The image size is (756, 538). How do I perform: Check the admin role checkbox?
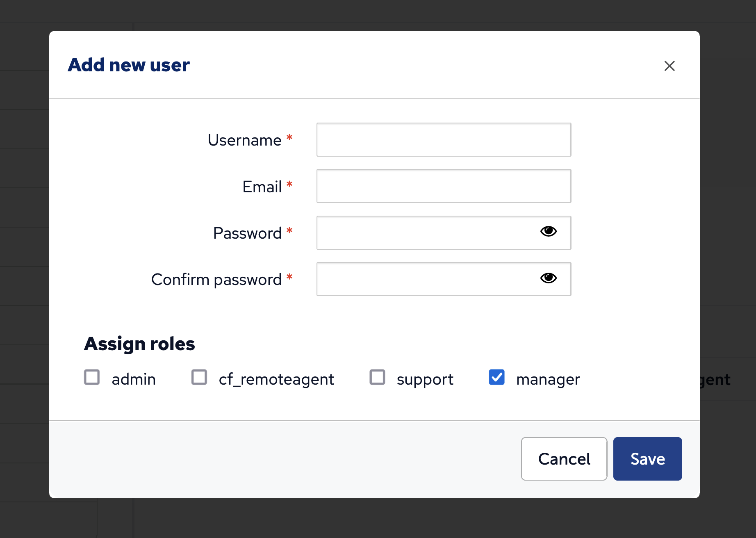(92, 377)
